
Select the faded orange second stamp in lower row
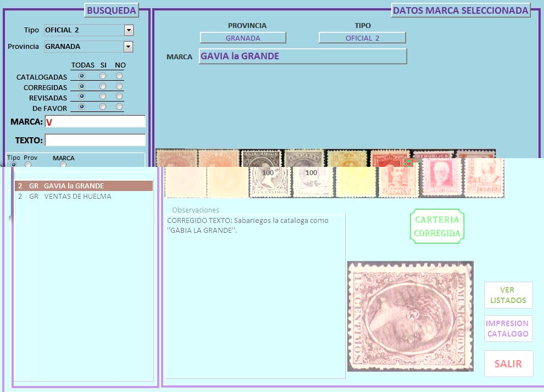point(227,182)
